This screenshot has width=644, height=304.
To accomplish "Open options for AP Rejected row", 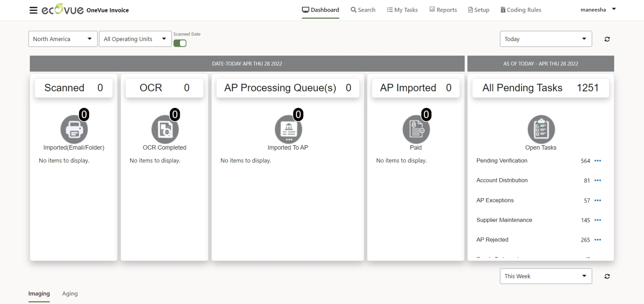I will coord(598,240).
